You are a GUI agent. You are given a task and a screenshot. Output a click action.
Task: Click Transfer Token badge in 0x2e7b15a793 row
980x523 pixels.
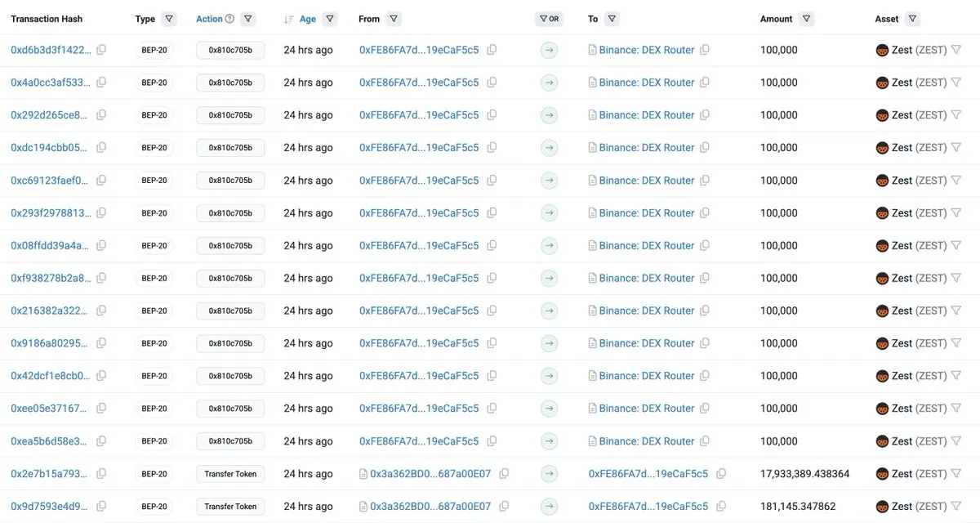click(230, 474)
